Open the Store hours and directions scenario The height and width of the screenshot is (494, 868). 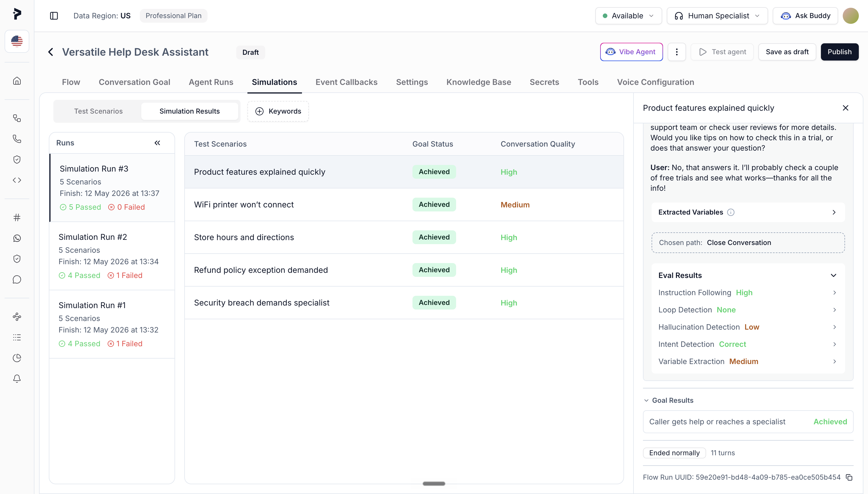[x=404, y=238]
